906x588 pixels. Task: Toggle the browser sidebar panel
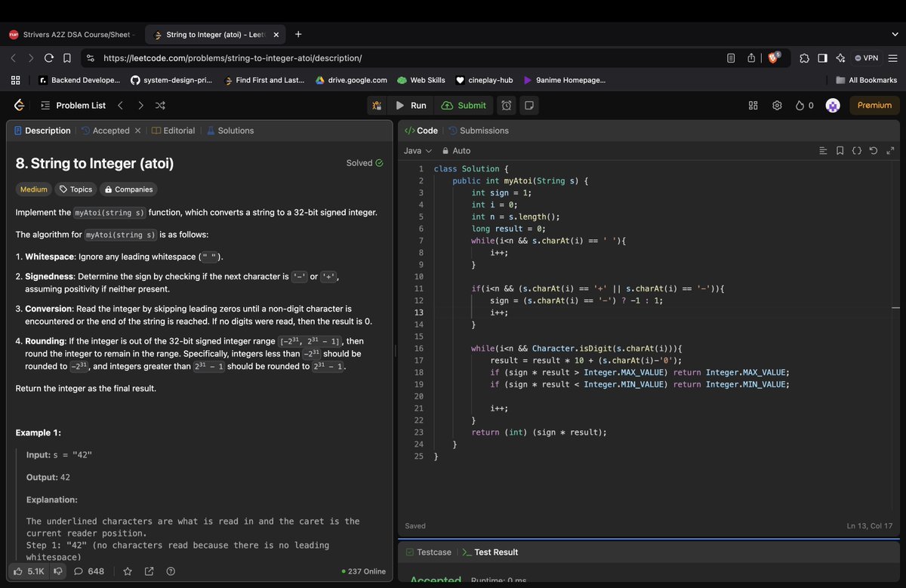tap(822, 58)
